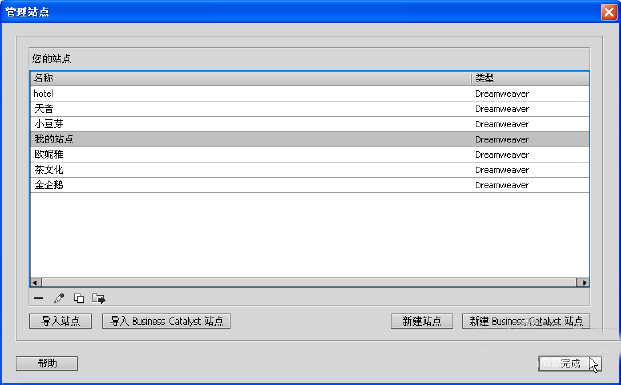621x385 pixels.
Task: Select the 欧妮雅 site row
Action: click(310, 154)
